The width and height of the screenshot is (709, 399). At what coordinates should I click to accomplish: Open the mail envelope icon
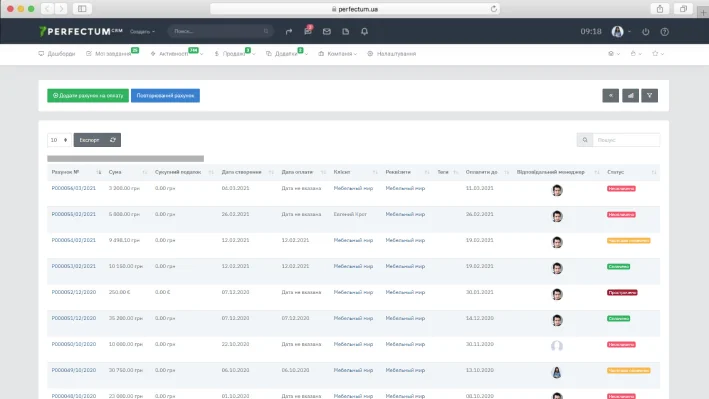pyautogui.click(x=326, y=31)
